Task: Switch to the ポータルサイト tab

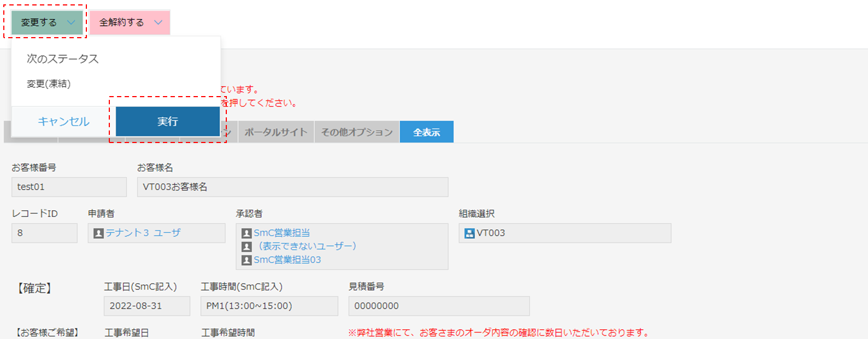Action: pyautogui.click(x=276, y=132)
